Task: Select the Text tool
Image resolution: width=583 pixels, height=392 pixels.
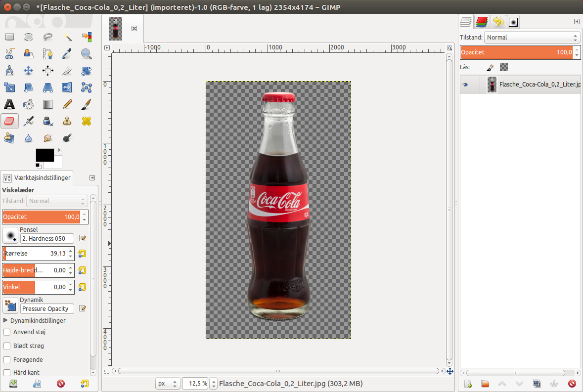Action: (x=9, y=104)
